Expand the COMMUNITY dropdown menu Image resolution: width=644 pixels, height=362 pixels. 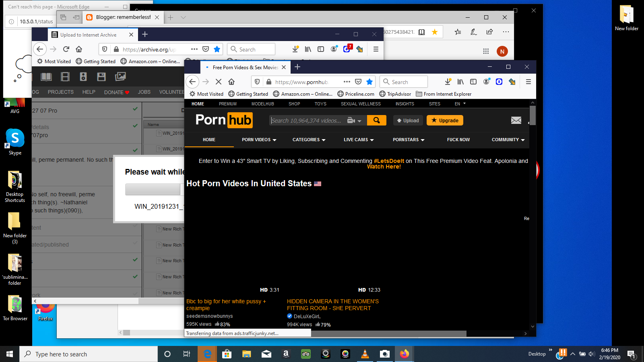(x=508, y=140)
